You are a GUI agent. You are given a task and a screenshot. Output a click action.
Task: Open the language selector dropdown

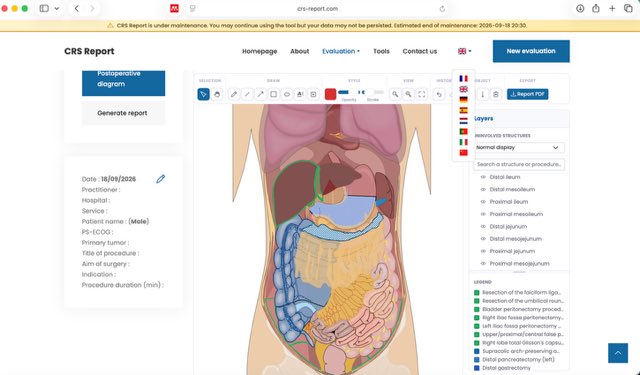pyautogui.click(x=464, y=51)
